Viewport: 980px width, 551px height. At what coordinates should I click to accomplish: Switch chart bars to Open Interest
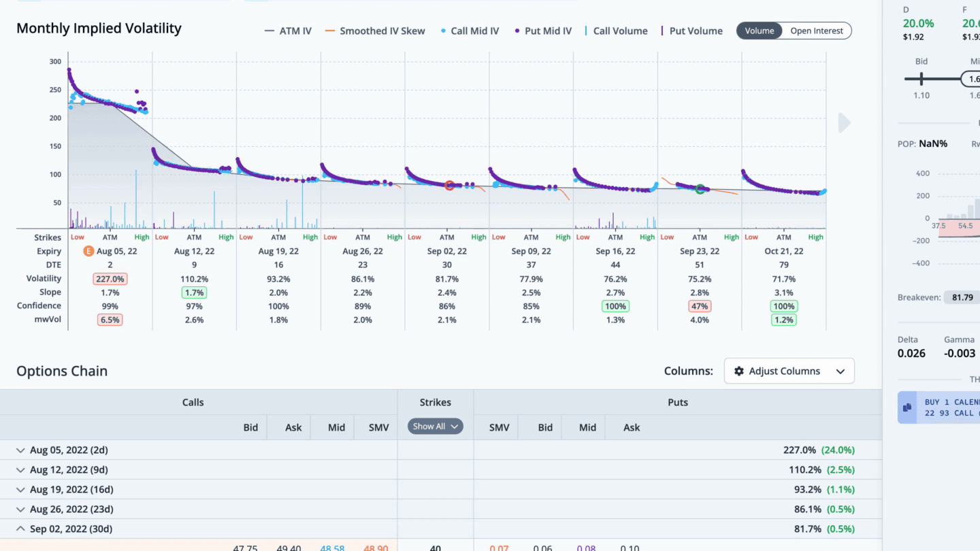point(817,31)
